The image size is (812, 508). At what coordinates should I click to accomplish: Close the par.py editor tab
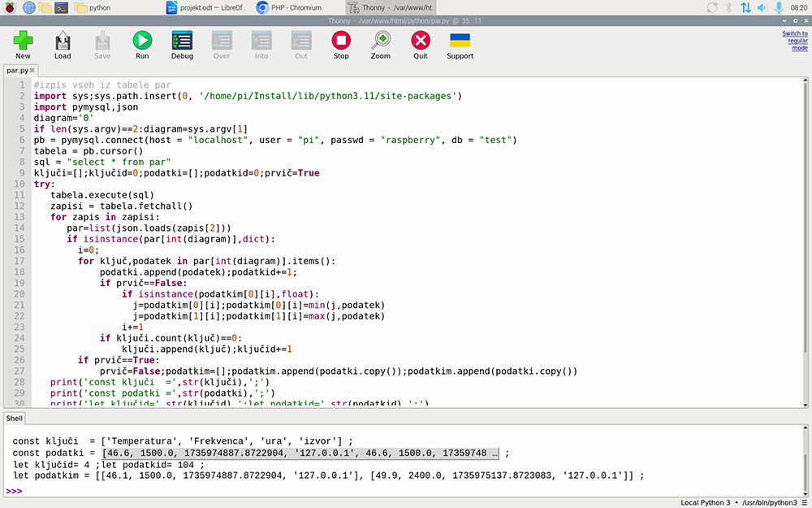click(x=32, y=71)
